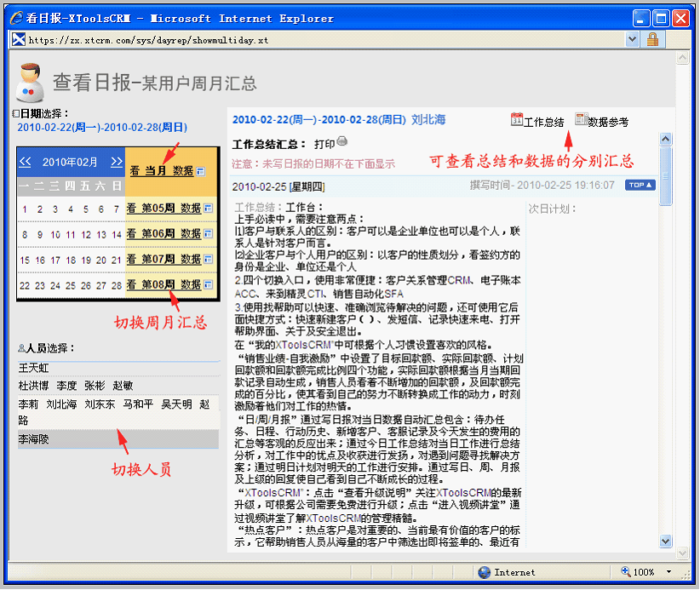Screen dimensions: 700x590
Task: Open the 看 当月 monthly summary link
Action: click(148, 171)
